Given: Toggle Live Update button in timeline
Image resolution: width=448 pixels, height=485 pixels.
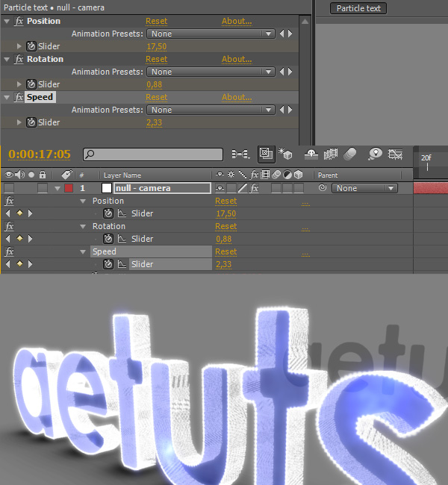Looking at the screenshot, I should click(x=267, y=154).
